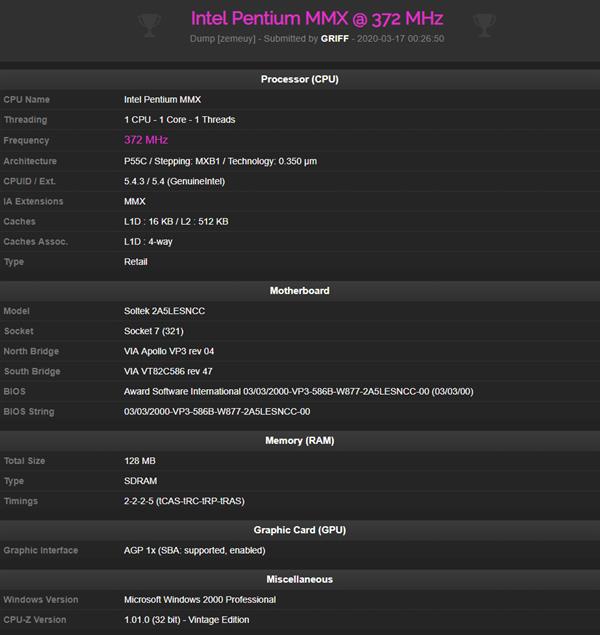Click the Windows Version value Windows 2000 Professional
Viewport: 600px width, 635px height.
click(200, 599)
